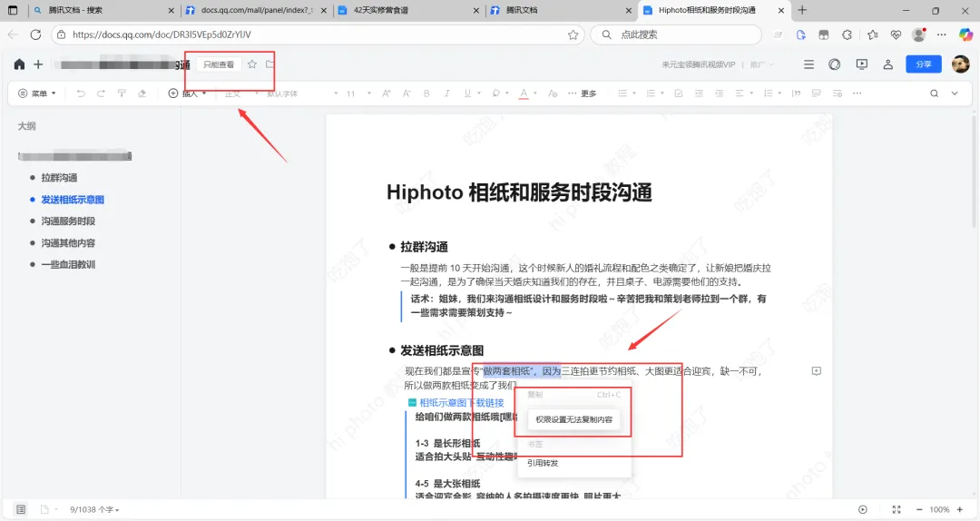The height and width of the screenshot is (521, 980).
Task: Star this document as favorite
Action: click(252, 64)
